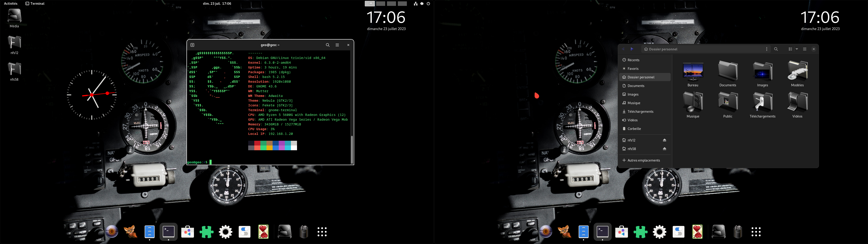Screen dimensions: 868x244
Task: Open Vidéos in the Files sidebar
Action: pyautogui.click(x=645, y=120)
